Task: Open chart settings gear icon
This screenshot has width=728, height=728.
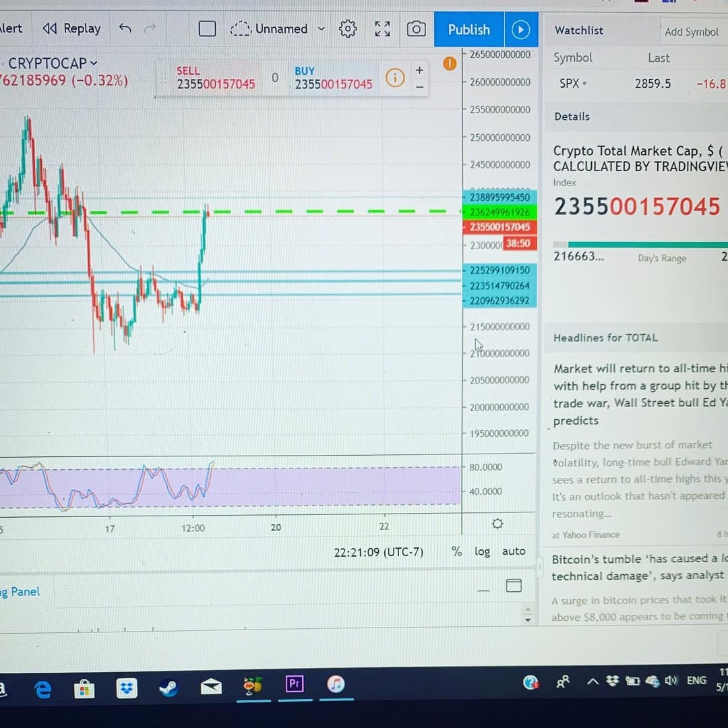Action: pos(348,29)
